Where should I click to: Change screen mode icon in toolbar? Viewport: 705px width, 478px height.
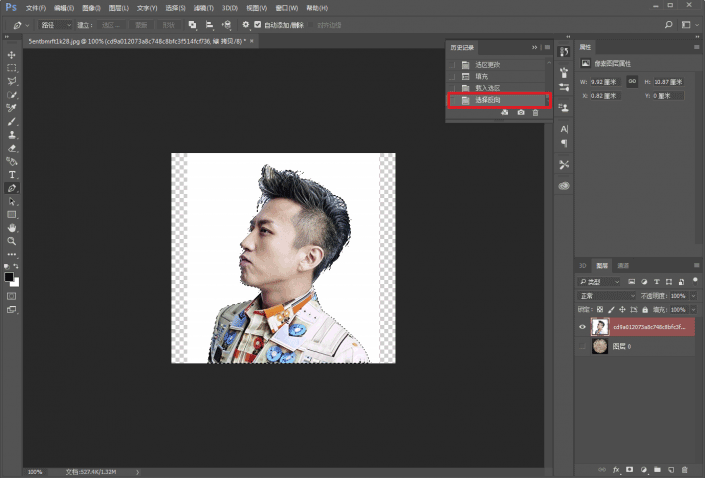pyautogui.click(x=12, y=309)
